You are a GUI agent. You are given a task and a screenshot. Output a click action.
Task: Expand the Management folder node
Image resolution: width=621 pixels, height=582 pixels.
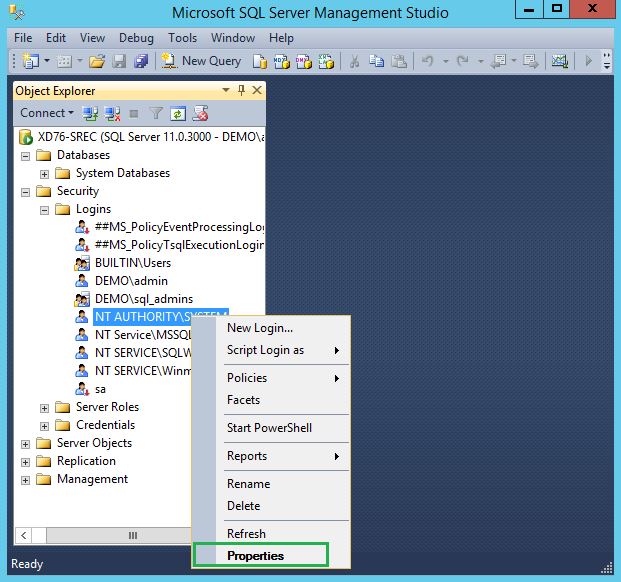pyautogui.click(x=25, y=479)
